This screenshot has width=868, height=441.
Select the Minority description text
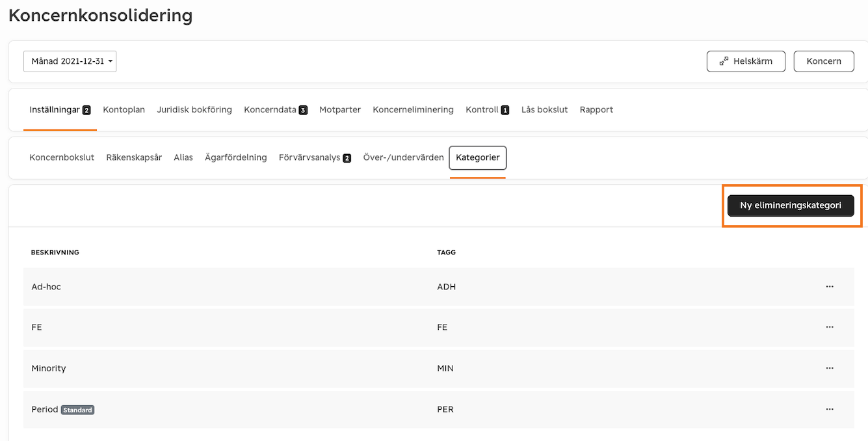(49, 368)
